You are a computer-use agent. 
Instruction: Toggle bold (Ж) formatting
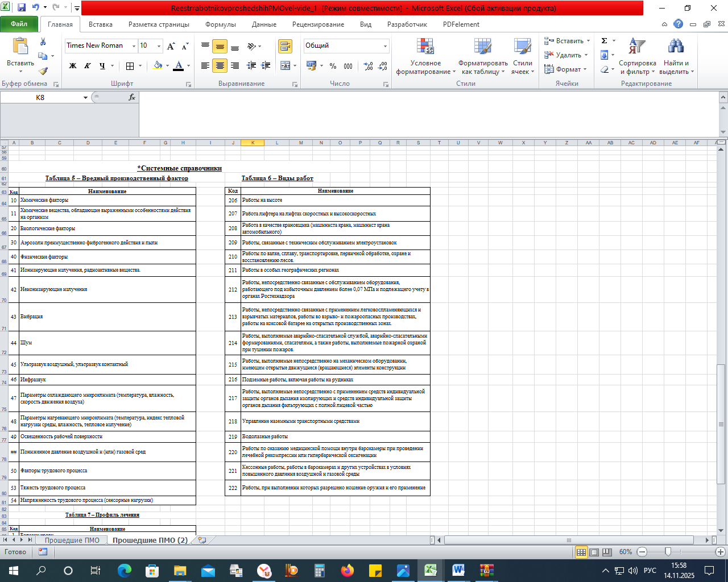pyautogui.click(x=73, y=66)
